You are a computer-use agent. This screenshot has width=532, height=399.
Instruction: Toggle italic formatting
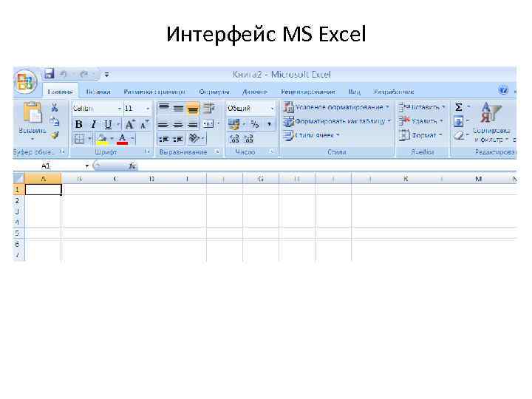pyautogui.click(x=93, y=125)
